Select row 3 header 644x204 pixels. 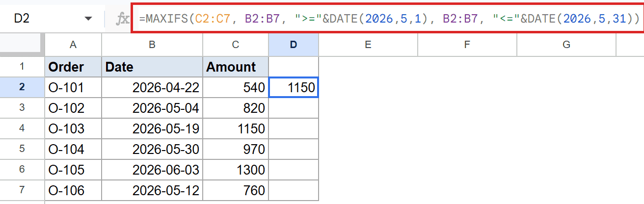click(x=22, y=108)
